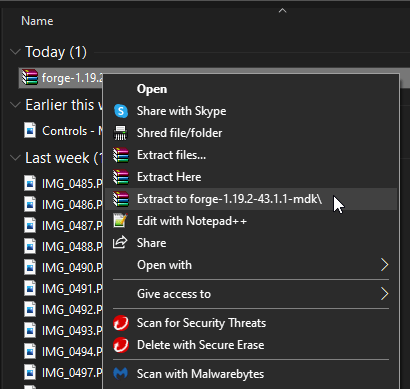Click the red icon beside Scan for Security Threats

tap(121, 323)
